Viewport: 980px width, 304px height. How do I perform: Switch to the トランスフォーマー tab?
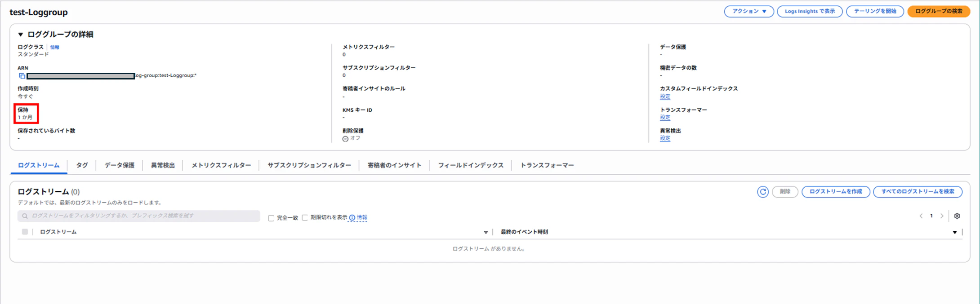547,165
